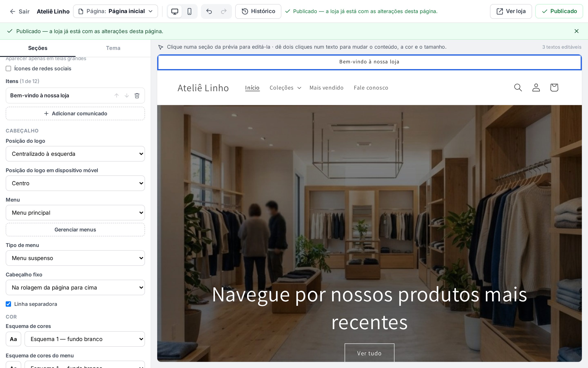This screenshot has width=588, height=368.
Task: Click the Sair back arrow
Action: [19, 11]
